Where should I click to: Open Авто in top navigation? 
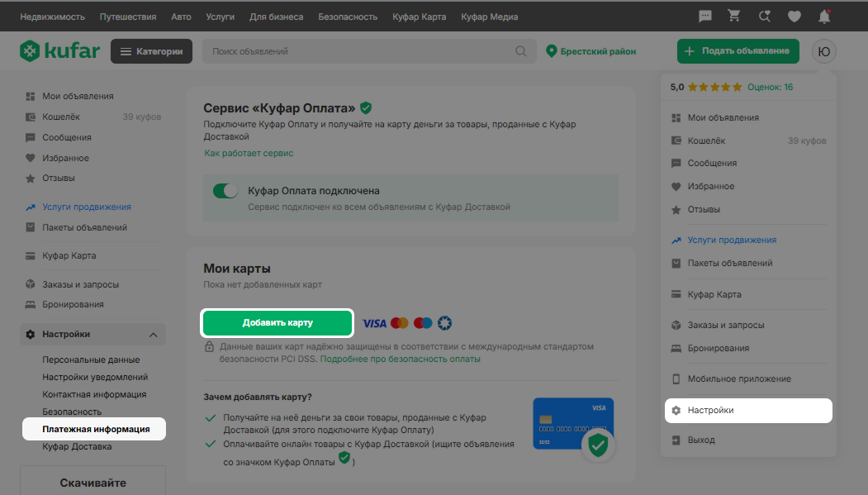pyautogui.click(x=181, y=17)
